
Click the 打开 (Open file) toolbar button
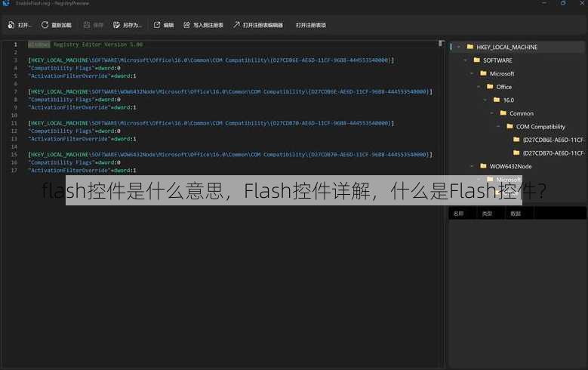pyautogui.click(x=19, y=25)
